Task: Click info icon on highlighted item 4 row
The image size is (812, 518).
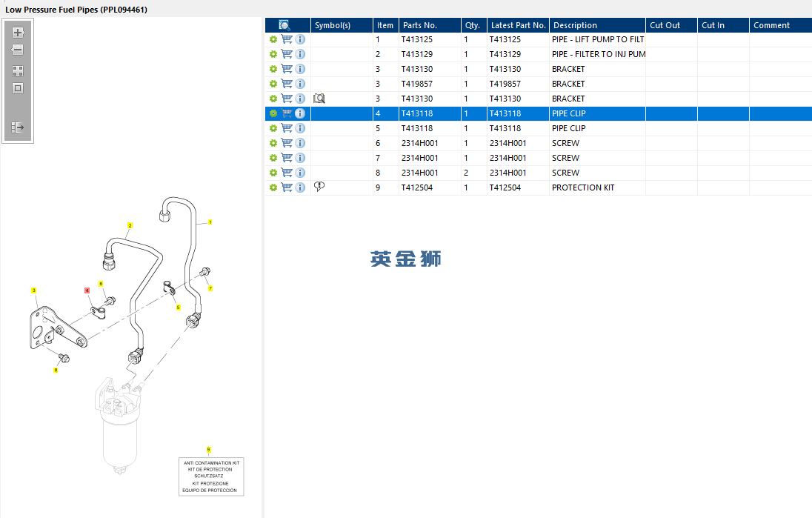Action: click(300, 113)
